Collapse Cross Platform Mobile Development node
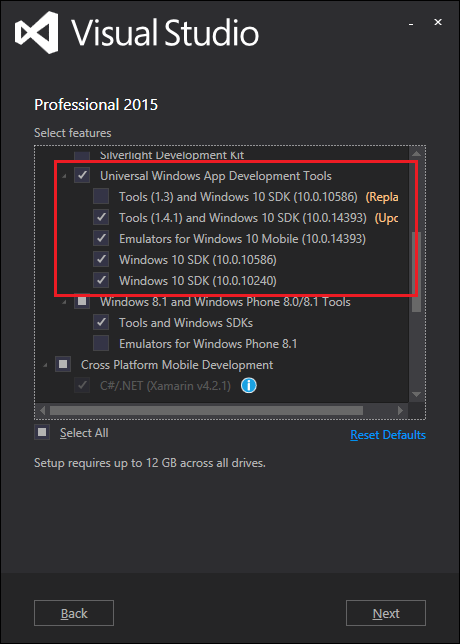Screen dimensions: 460x644 pyautogui.click(x=45, y=365)
